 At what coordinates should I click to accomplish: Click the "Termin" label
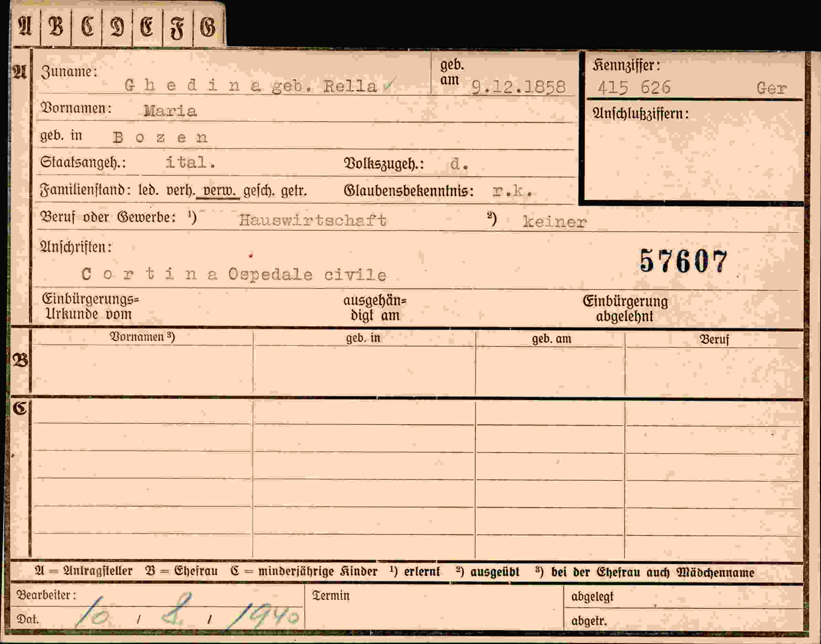[x=331, y=596]
